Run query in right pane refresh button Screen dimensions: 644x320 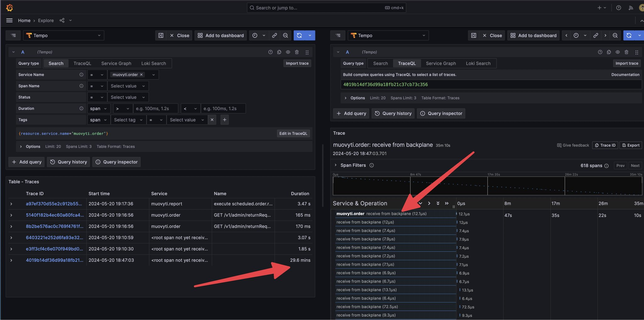point(629,36)
